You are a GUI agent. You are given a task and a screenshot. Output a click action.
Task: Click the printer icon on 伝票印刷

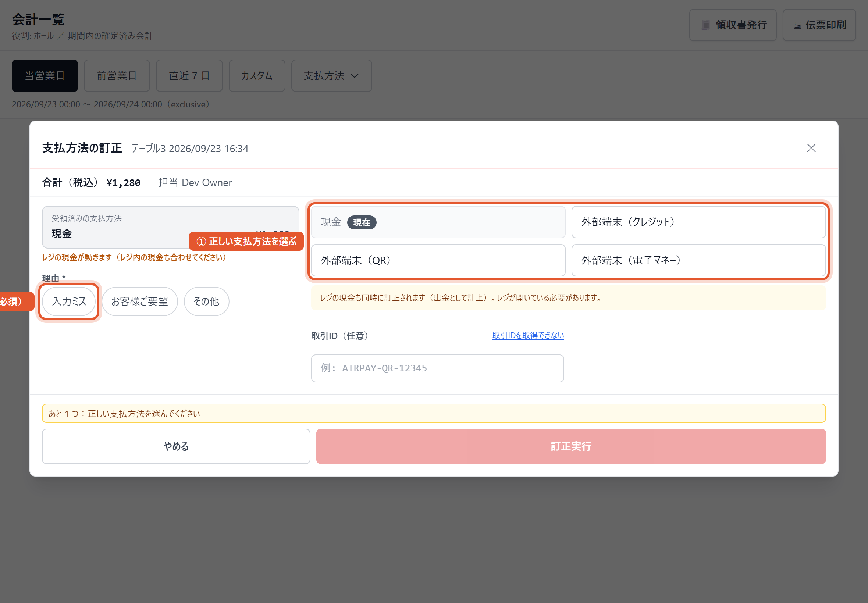[x=797, y=26]
